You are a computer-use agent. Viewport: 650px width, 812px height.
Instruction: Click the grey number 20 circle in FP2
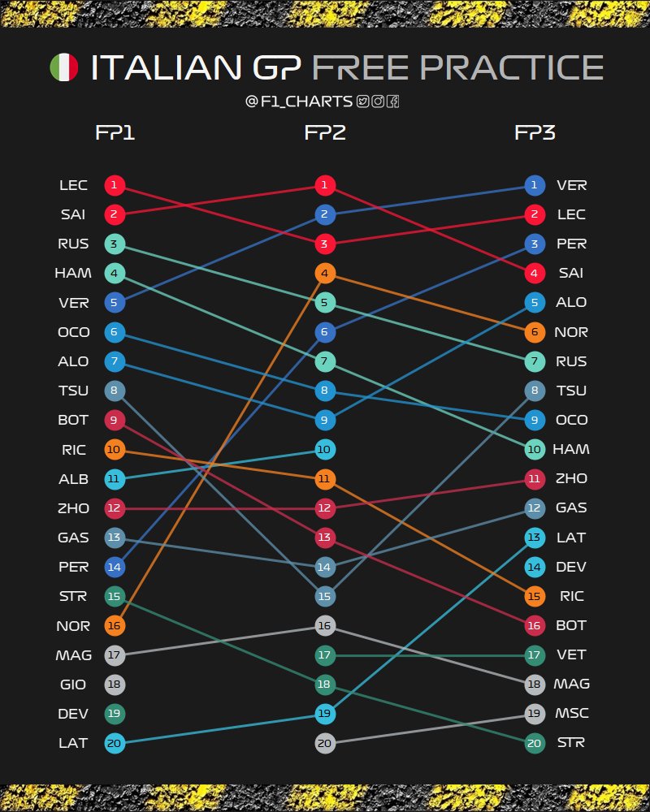[324, 742]
